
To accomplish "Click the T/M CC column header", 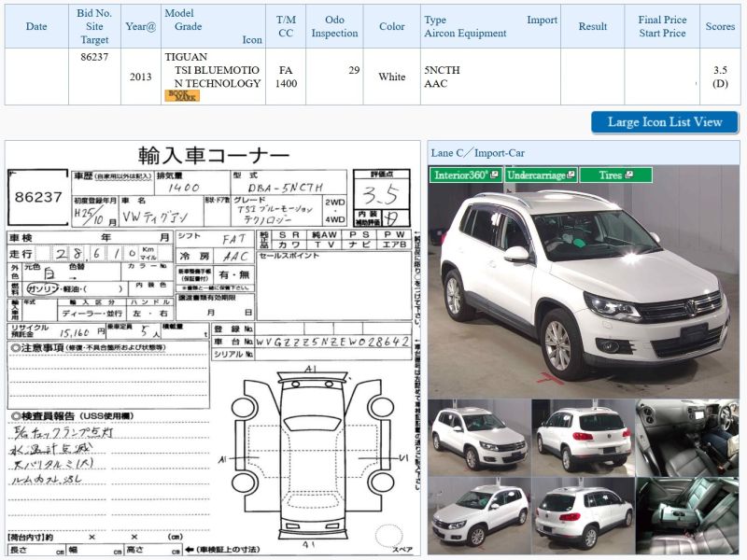I will [x=286, y=26].
